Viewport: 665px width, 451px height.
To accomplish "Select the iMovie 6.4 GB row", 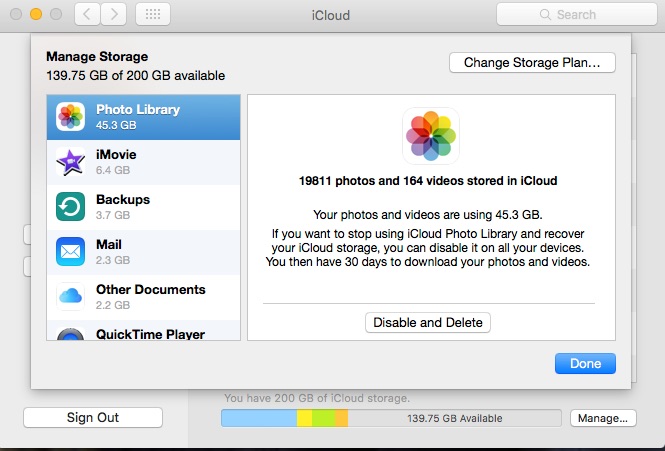I will pyautogui.click(x=143, y=162).
